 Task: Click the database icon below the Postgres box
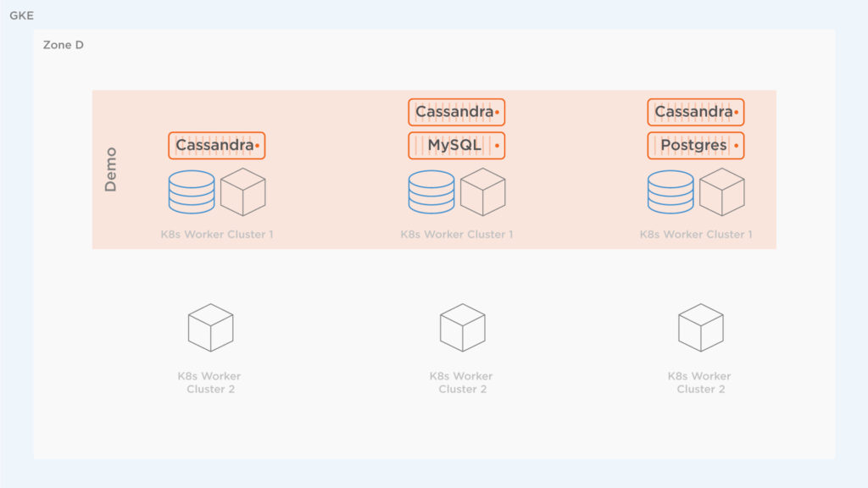tap(670, 192)
